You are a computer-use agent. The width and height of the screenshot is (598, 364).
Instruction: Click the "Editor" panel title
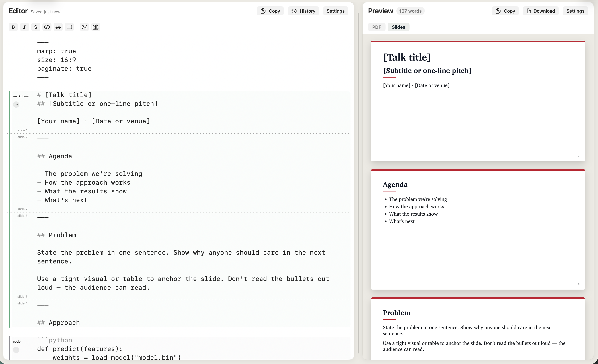[x=18, y=11]
